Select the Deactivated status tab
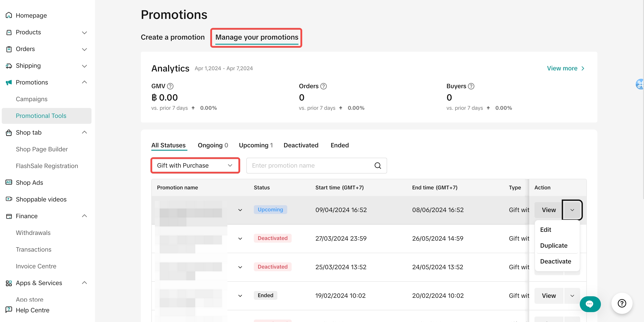 pyautogui.click(x=301, y=145)
